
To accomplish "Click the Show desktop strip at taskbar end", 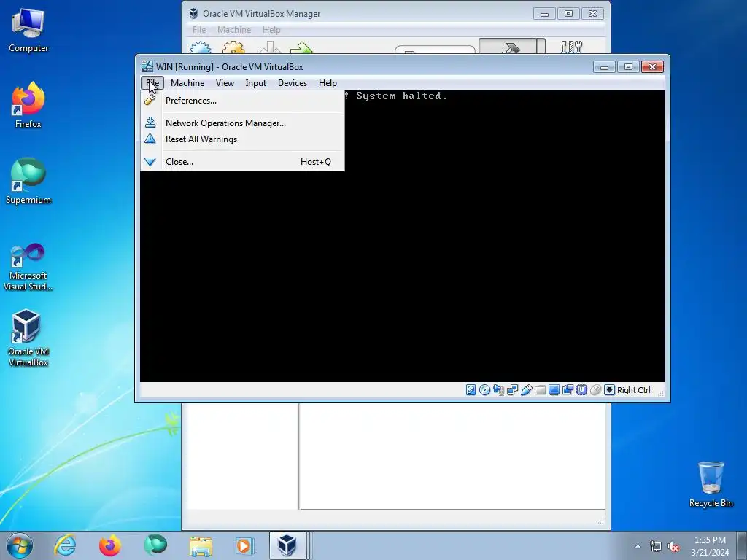I will (742, 545).
